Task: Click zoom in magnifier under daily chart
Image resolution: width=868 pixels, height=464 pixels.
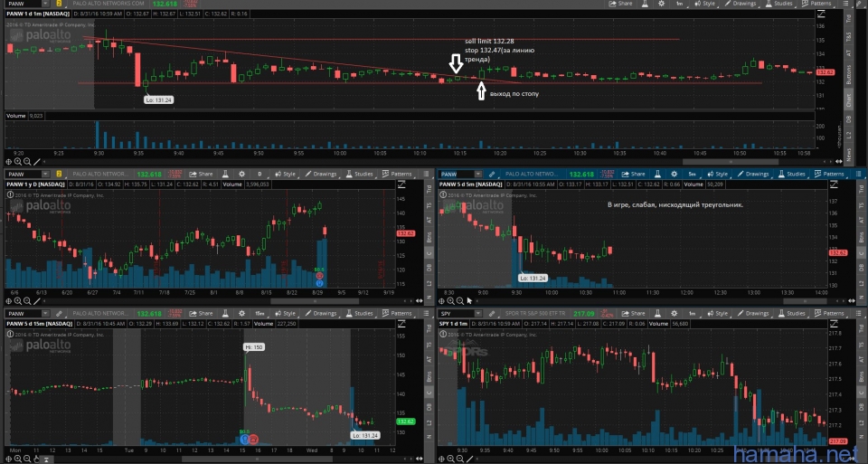Action: pos(18,301)
